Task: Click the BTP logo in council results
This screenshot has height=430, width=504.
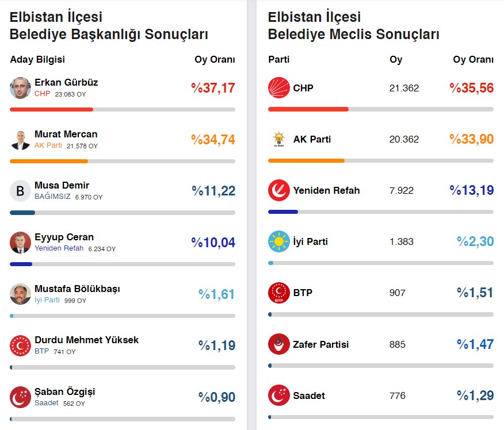Action: coord(279,293)
